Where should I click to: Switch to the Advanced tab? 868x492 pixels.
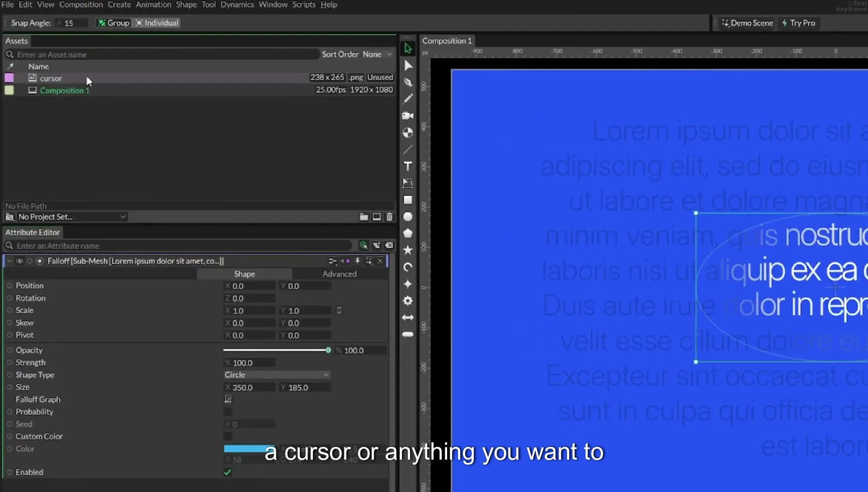point(340,274)
